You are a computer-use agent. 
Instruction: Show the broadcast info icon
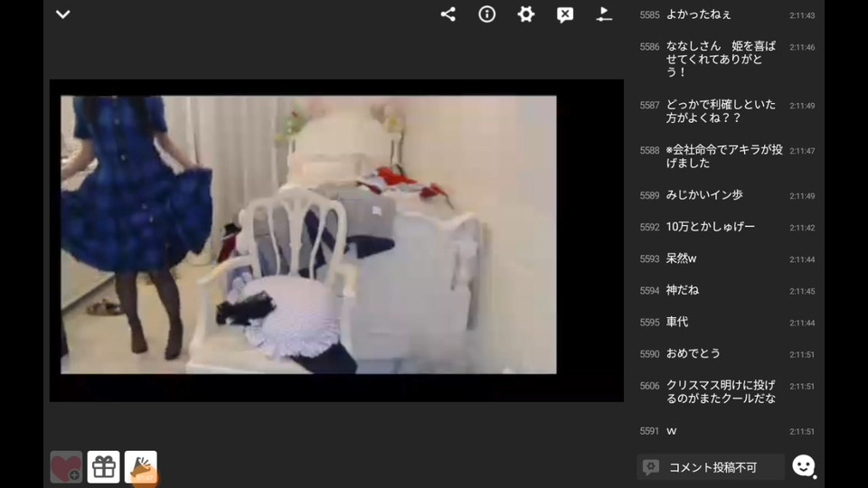(487, 14)
